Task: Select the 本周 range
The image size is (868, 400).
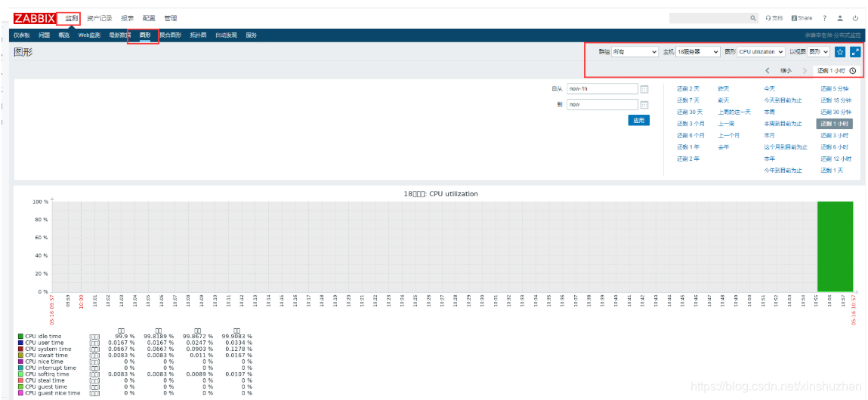Action: click(x=770, y=112)
